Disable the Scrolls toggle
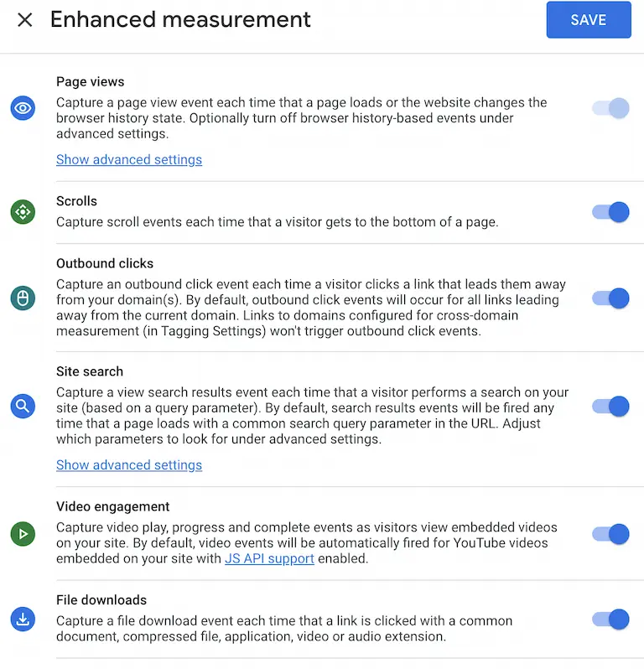Screen dimensions: 644x669 tap(610, 212)
